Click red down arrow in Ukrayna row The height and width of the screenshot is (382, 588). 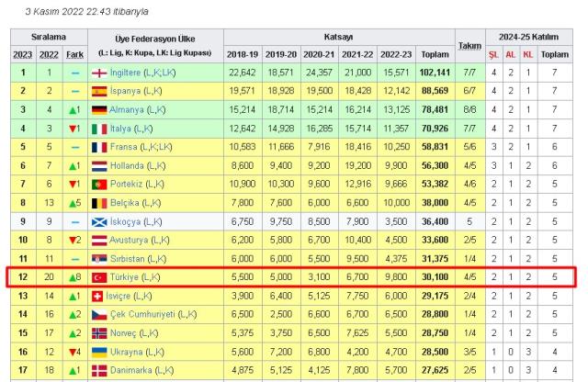(73, 352)
